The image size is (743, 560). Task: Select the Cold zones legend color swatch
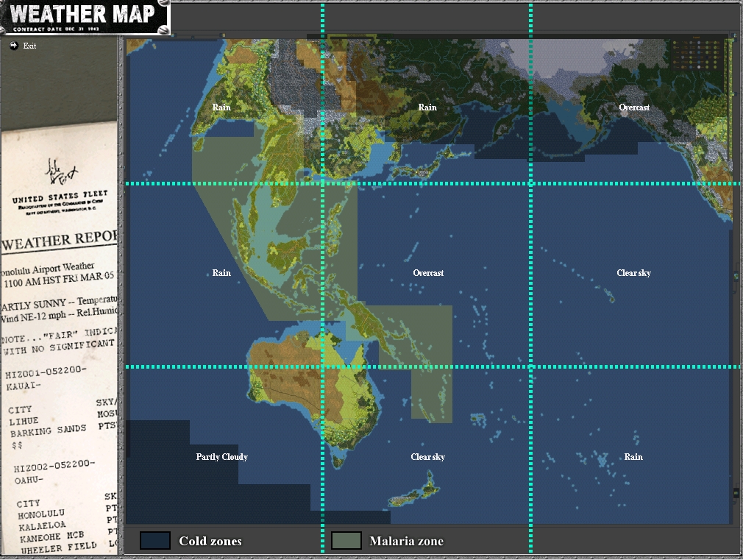tap(155, 541)
